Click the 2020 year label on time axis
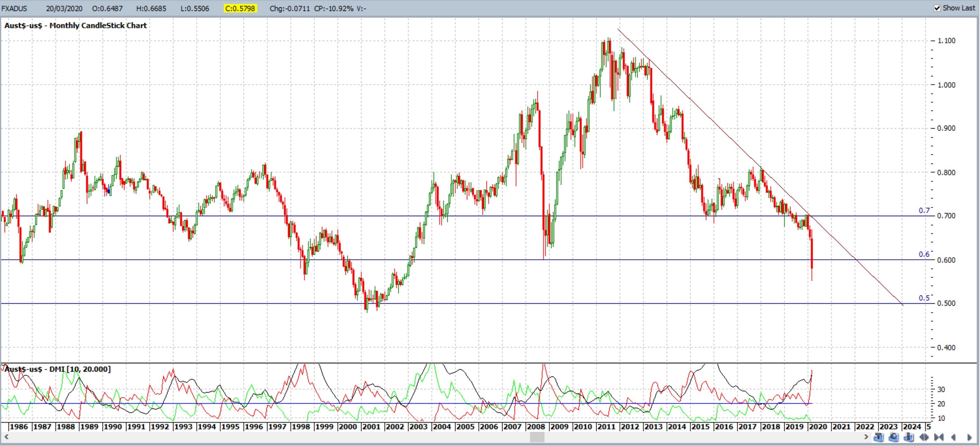The image size is (980, 446). [x=818, y=427]
